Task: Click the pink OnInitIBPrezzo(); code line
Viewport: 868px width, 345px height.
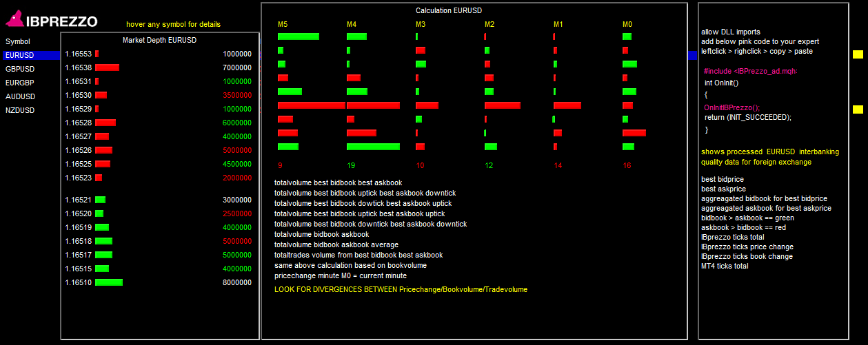Action: 731,107
